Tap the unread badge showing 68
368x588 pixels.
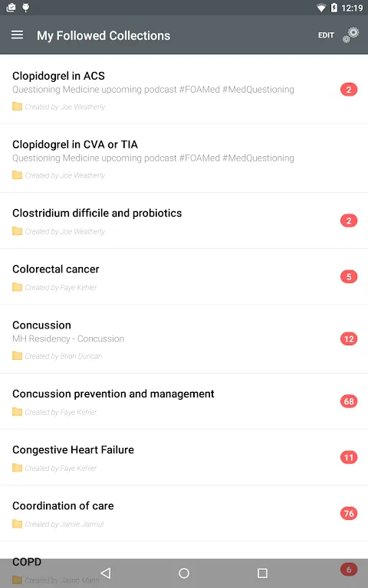pyautogui.click(x=349, y=402)
